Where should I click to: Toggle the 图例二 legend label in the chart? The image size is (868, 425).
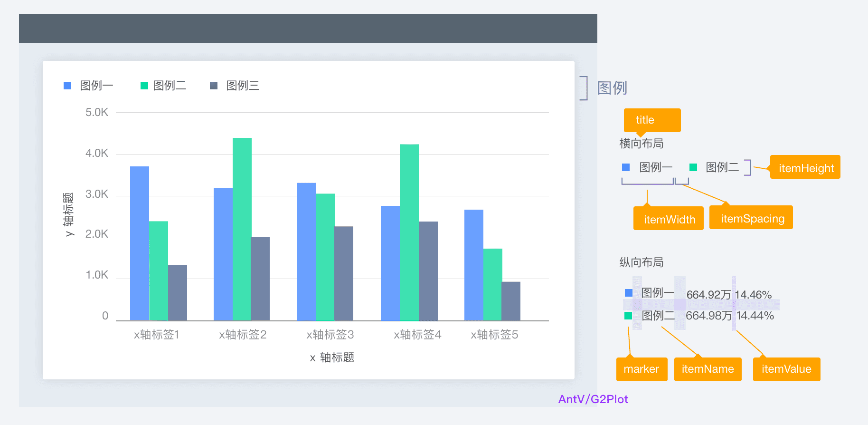pyautogui.click(x=170, y=86)
